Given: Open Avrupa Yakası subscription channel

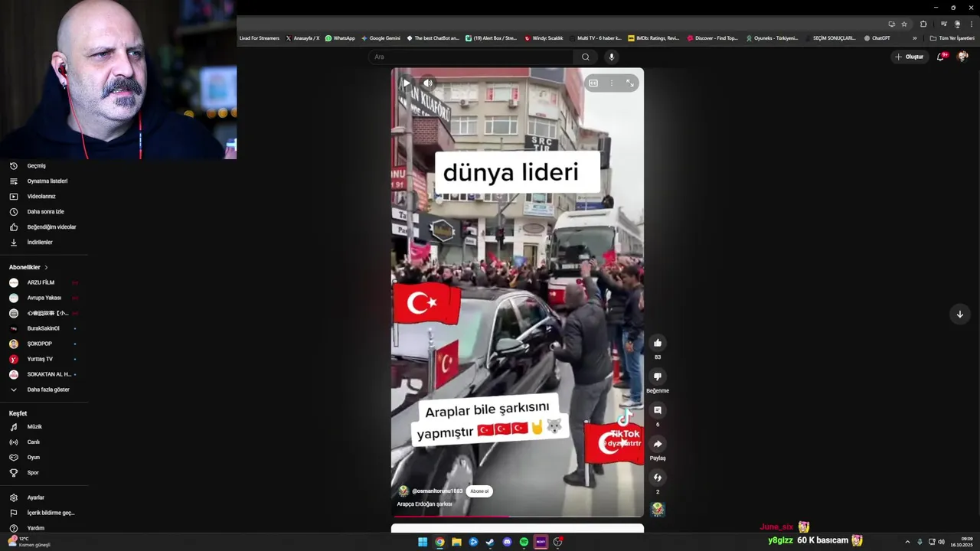Looking at the screenshot, I should (x=44, y=298).
